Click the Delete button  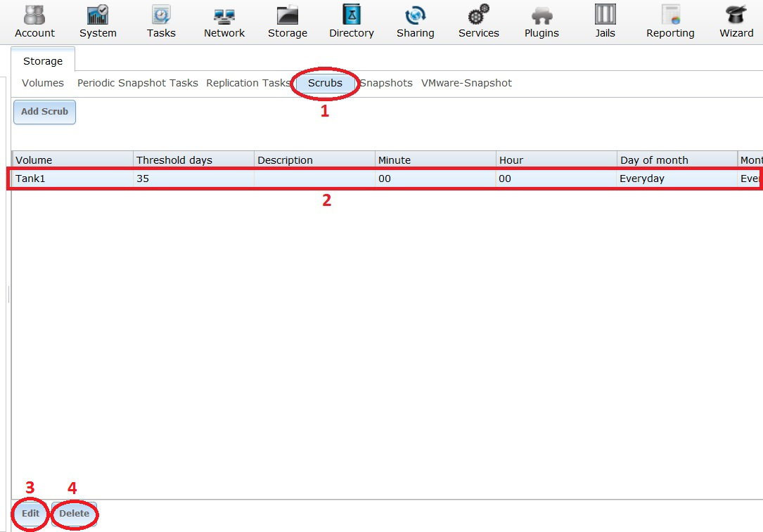[74, 514]
